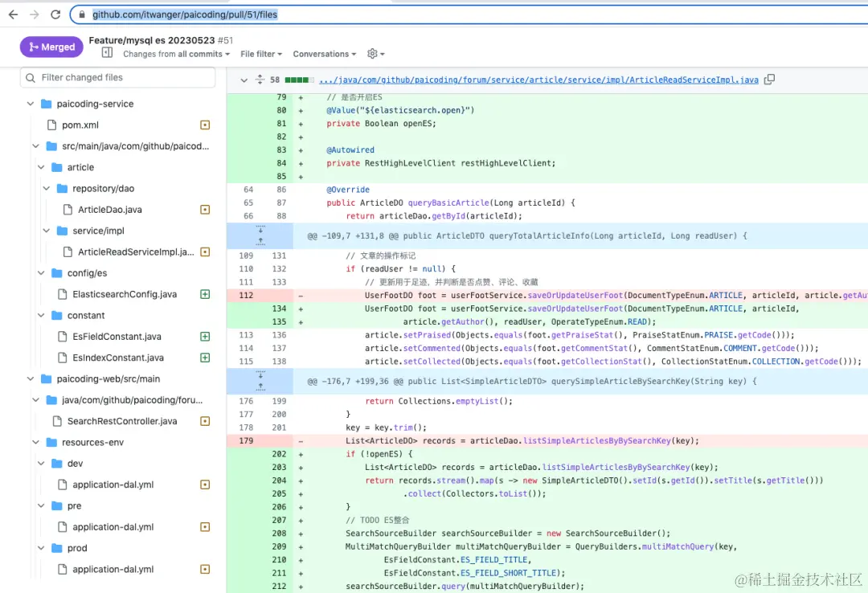This screenshot has width=868, height=593.
Task: Click the modified status icon beside pom.xml
Action: [x=205, y=125]
